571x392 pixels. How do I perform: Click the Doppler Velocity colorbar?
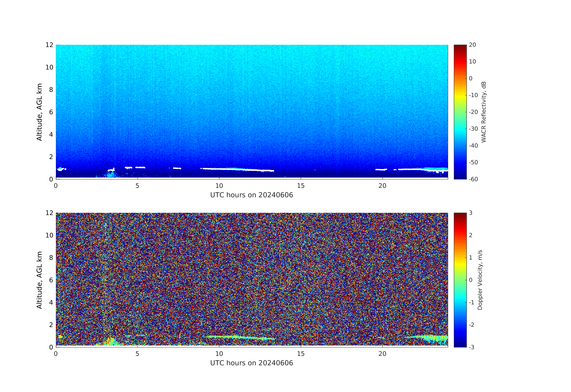(x=460, y=280)
